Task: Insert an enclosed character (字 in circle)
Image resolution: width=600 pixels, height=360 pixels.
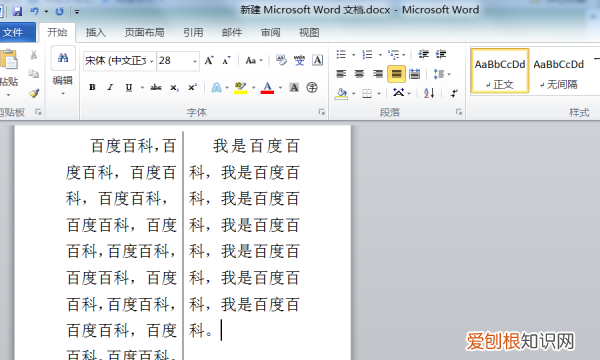Action: [x=312, y=88]
